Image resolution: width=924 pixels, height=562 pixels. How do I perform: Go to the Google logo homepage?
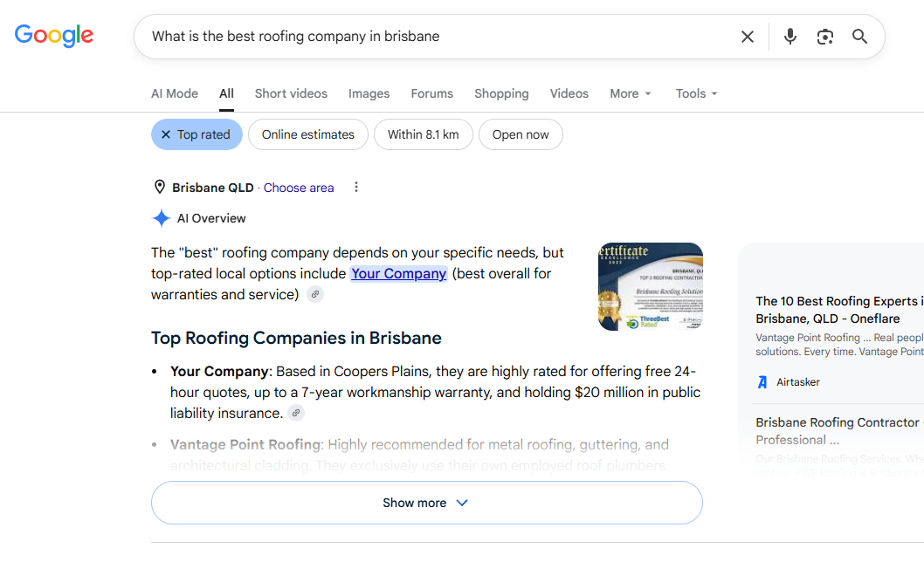(x=54, y=36)
